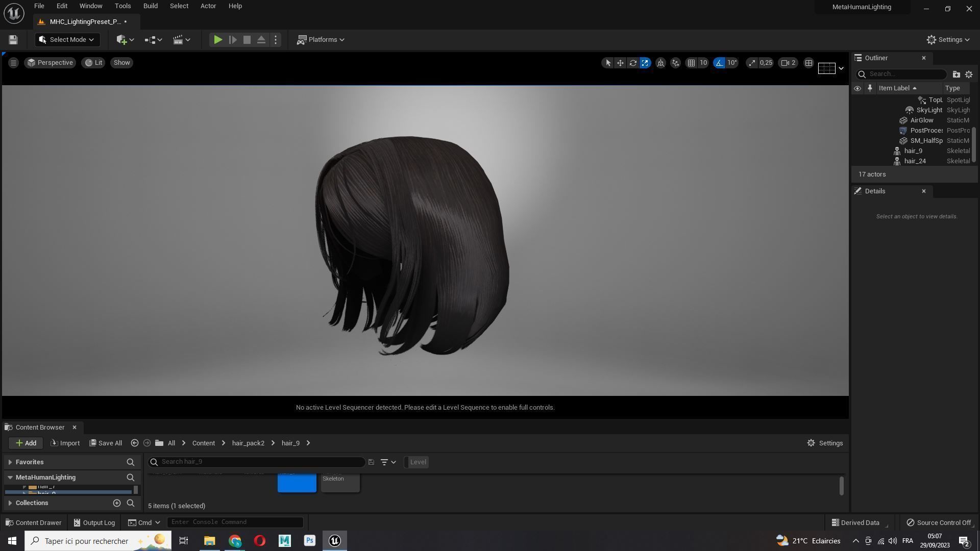The width and height of the screenshot is (980, 551).
Task: Open the Blueprints toolbar dropdown
Action: pos(153,40)
